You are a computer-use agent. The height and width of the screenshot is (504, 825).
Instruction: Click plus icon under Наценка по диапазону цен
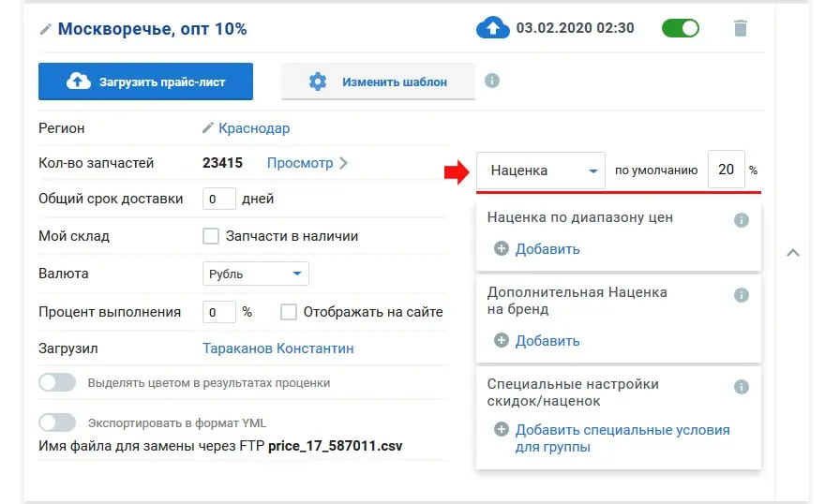click(x=502, y=248)
